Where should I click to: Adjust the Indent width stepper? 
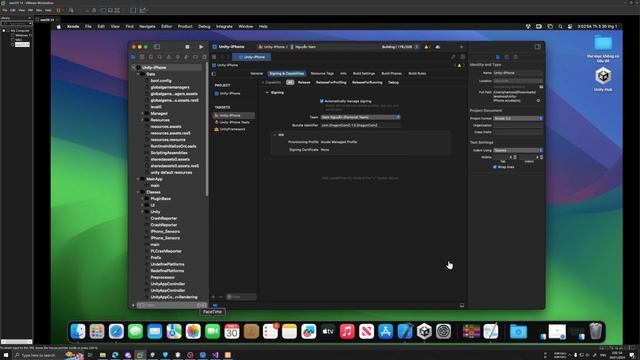(x=542, y=157)
